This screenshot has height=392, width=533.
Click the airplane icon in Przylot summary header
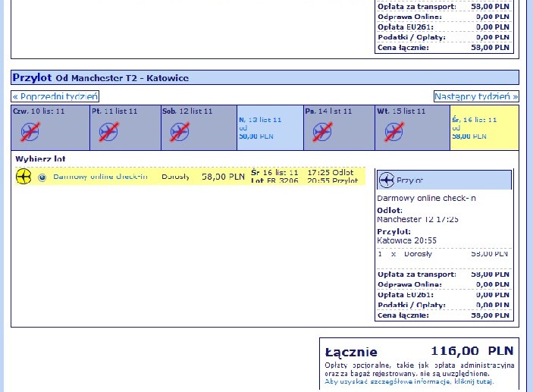(387, 180)
